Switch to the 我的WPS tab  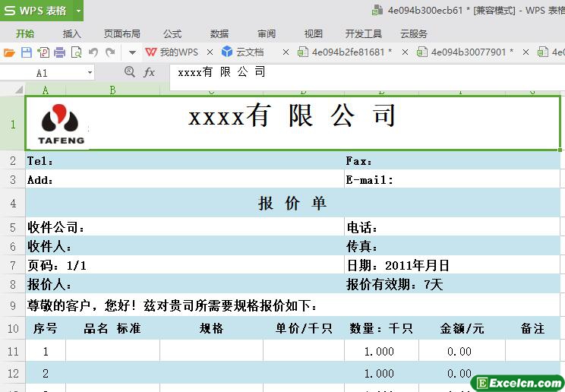[172, 52]
